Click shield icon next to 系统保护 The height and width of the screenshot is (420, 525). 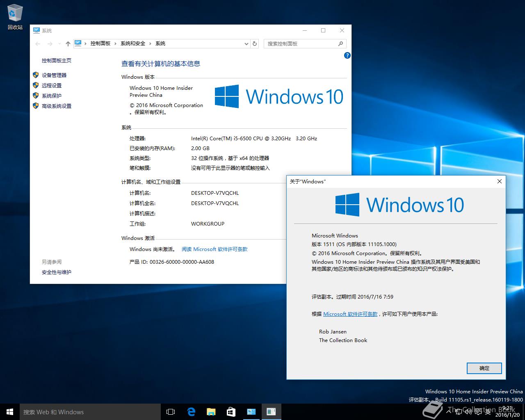click(36, 96)
